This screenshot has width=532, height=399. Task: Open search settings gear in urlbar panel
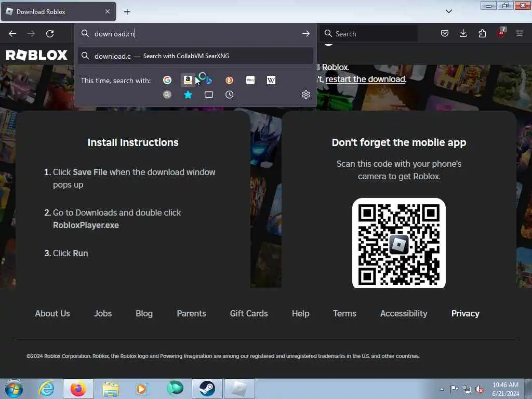305,95
